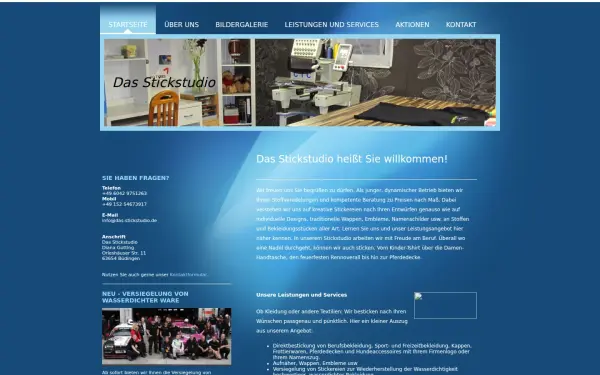Image resolution: width=600 pixels, height=375 pixels.
Task: Open the Aktionen page
Action: tap(412, 24)
